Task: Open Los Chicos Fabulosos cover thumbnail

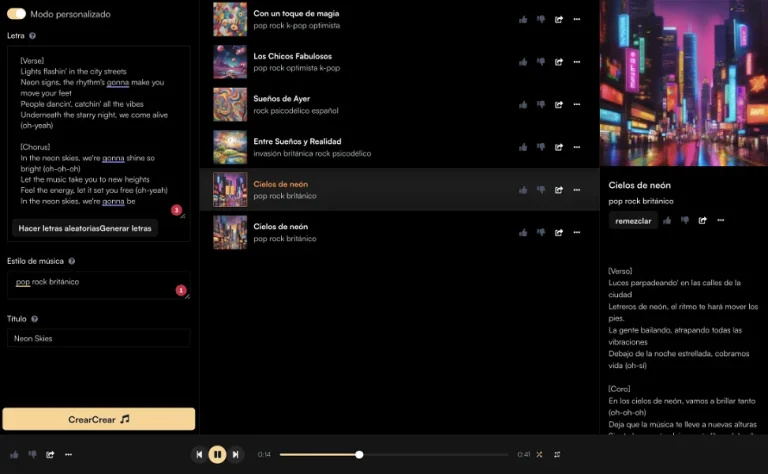Action: [x=230, y=62]
